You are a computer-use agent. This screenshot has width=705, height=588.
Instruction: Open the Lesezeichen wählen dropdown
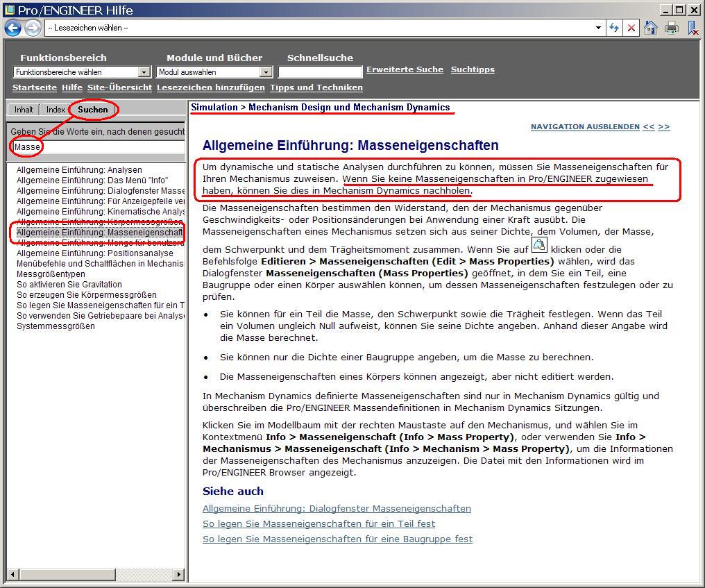[x=598, y=28]
